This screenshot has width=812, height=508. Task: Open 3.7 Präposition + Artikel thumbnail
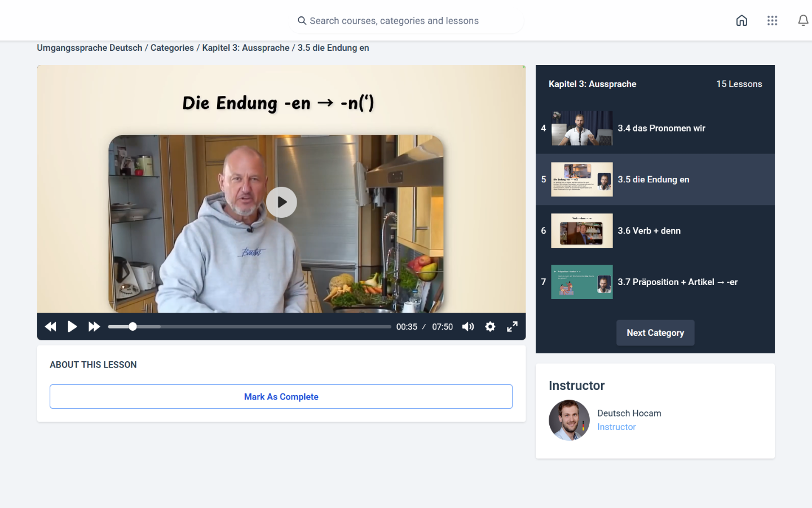581,282
